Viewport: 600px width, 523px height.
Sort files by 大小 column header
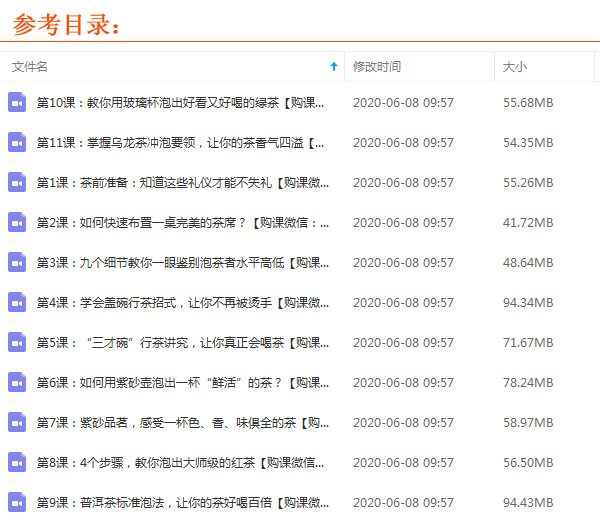click(515, 67)
